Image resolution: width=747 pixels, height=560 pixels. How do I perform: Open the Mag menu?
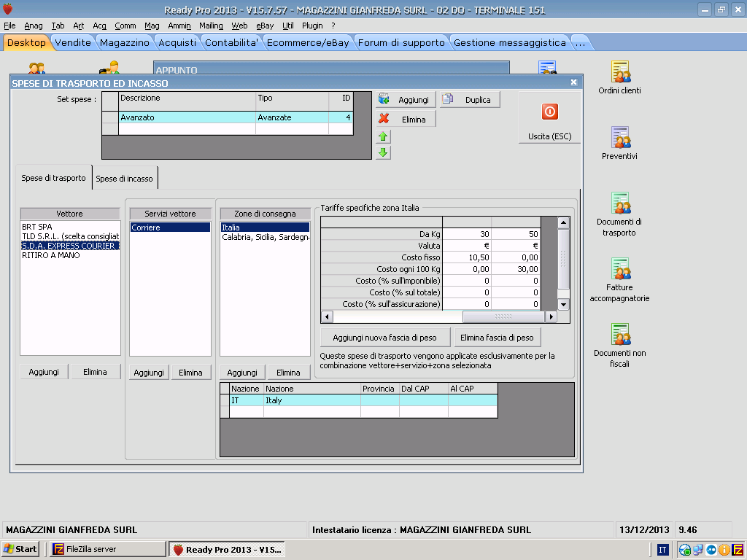(152, 26)
